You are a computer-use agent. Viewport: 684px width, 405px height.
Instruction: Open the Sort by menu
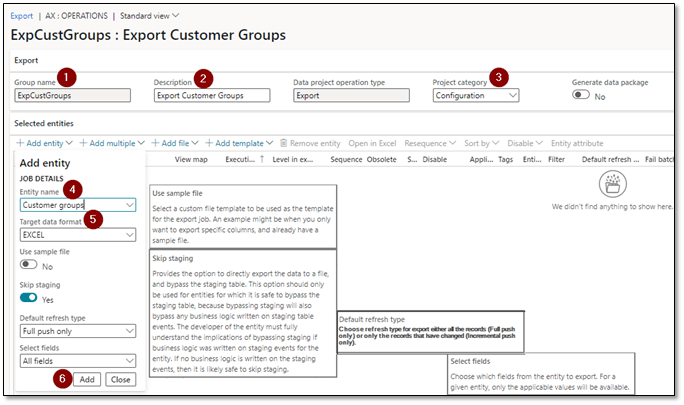click(481, 144)
